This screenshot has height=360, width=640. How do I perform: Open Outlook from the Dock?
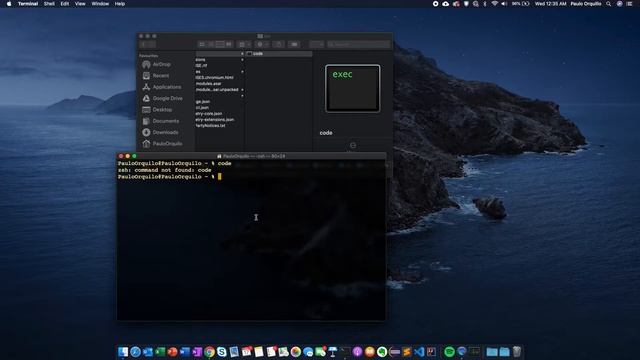coord(148,352)
